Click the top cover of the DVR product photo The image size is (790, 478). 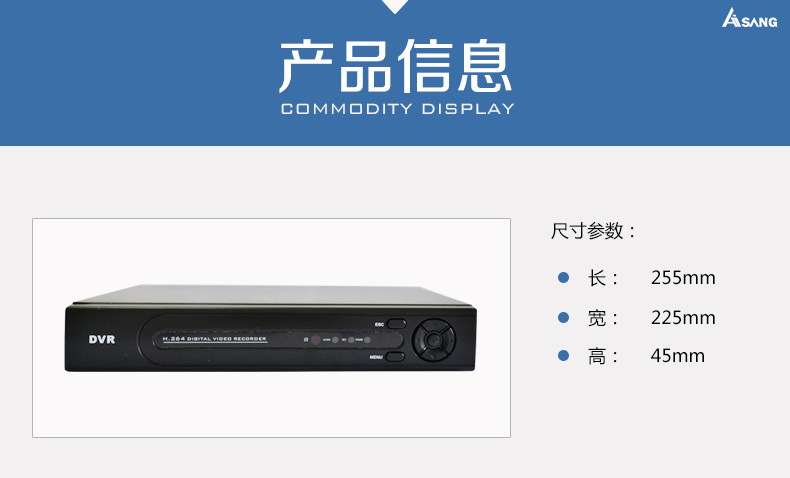[272, 295]
